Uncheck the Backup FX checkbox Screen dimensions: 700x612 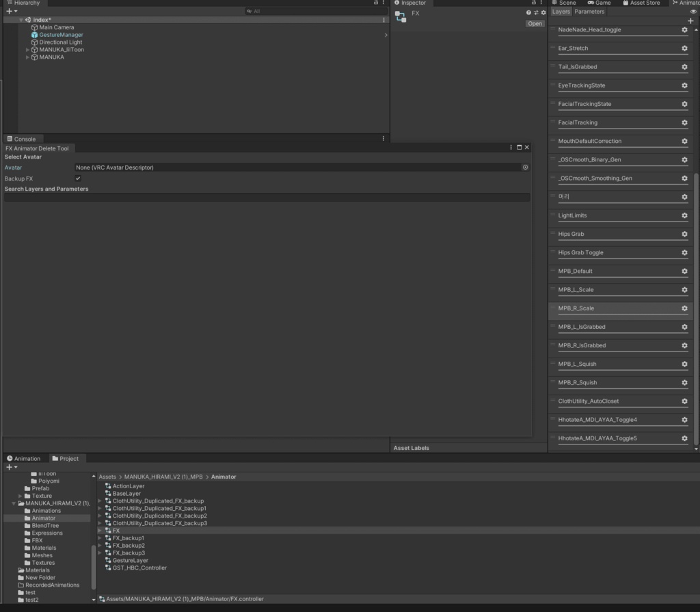pyautogui.click(x=77, y=178)
